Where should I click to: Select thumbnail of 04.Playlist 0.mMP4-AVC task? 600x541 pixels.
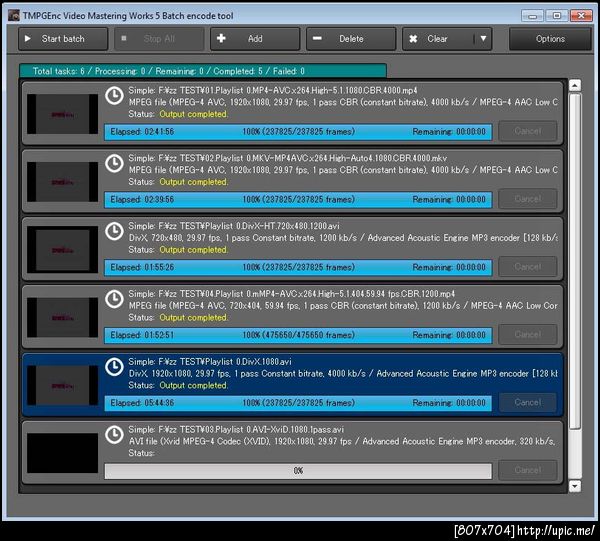coord(62,317)
